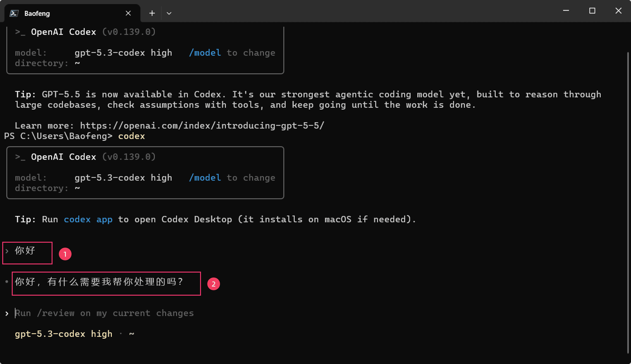The height and width of the screenshot is (364, 631).
Task: Click the chevron before the input prompt
Action: (7, 314)
